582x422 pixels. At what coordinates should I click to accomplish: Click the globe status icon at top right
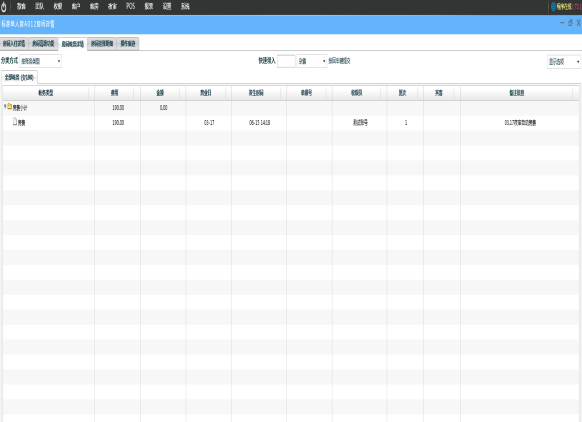pos(553,6)
